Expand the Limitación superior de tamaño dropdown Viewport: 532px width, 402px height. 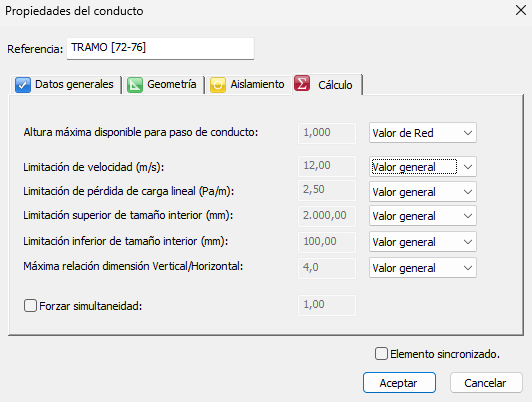(x=423, y=216)
